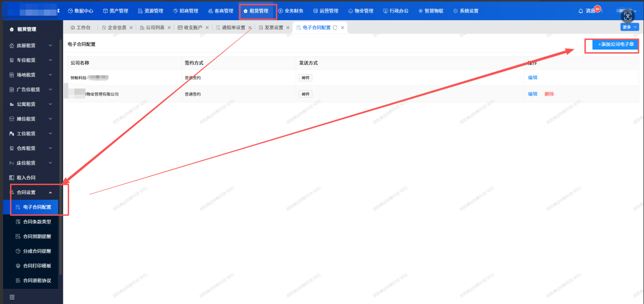Click the 添加公司电子章 button

[615, 45]
